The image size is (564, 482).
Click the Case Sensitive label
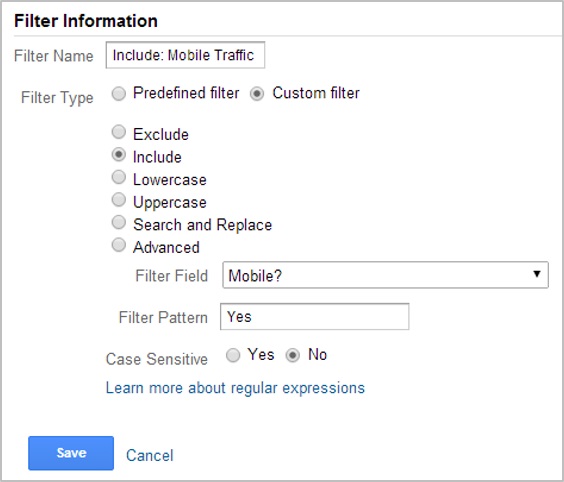tap(156, 359)
